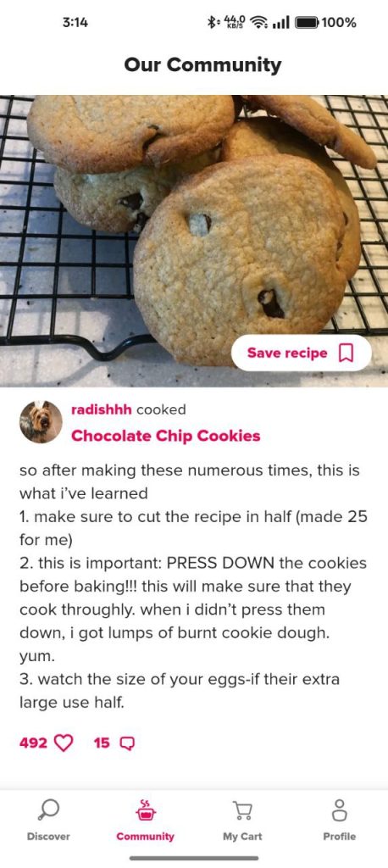Viewport: 388px width, 868px height.
Task: Tap the bottom home gesture bar
Action: pyautogui.click(x=194, y=859)
